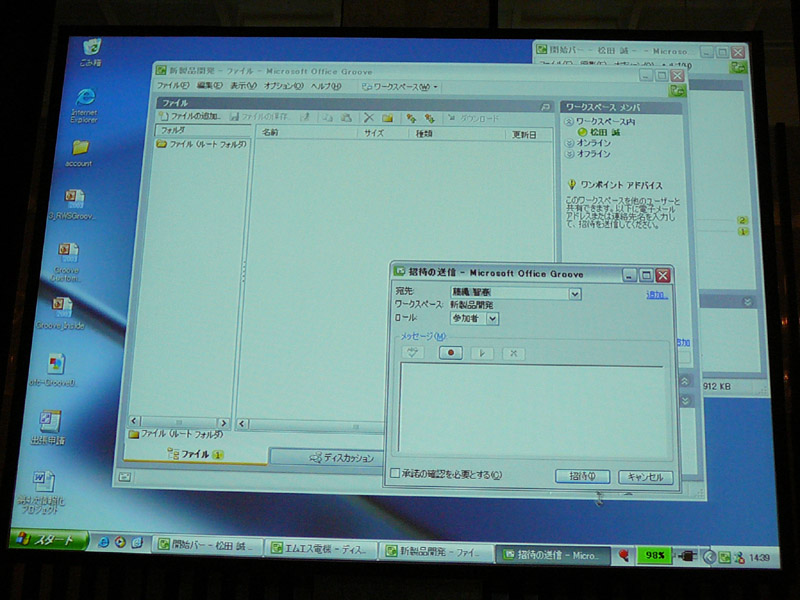Open Internet Explorer desktop icon
Viewport: 800px width, 600px height.
coord(85,106)
